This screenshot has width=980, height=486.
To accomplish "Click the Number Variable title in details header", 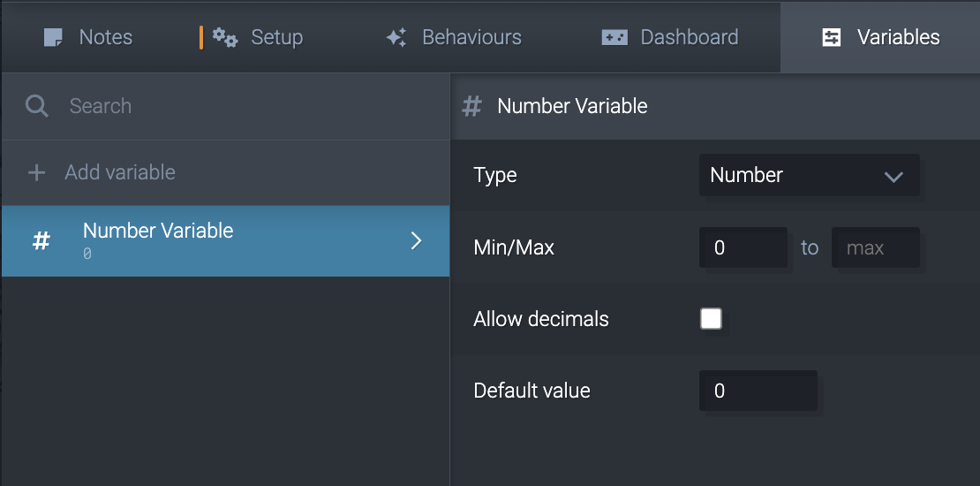I will pos(572,107).
